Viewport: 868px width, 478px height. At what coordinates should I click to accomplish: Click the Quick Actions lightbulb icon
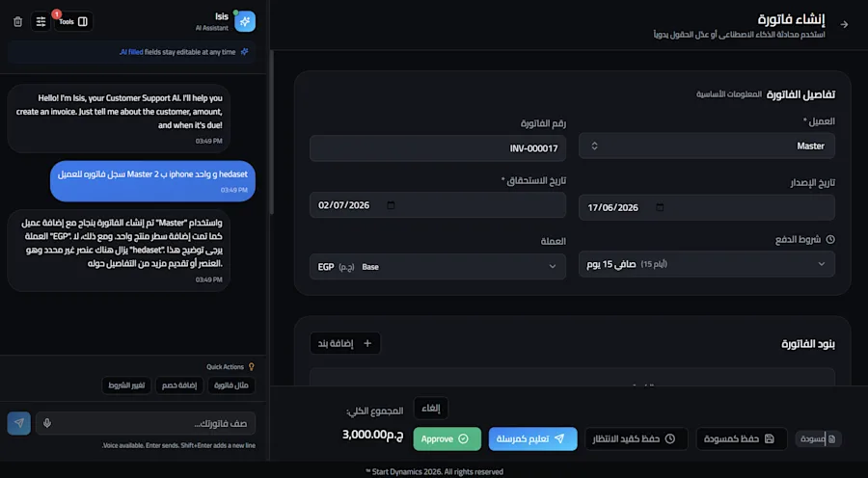tap(252, 367)
